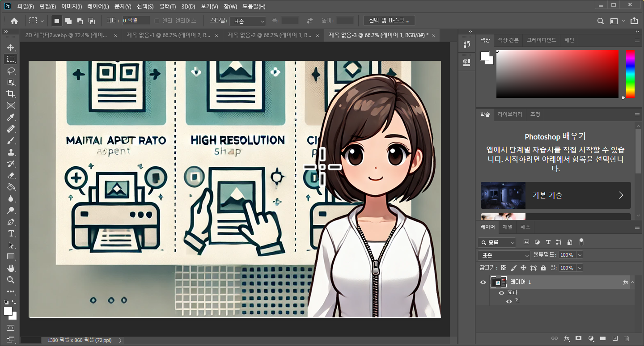Choose the Add to selection mode
This screenshot has width=644, height=346.
(x=68, y=21)
